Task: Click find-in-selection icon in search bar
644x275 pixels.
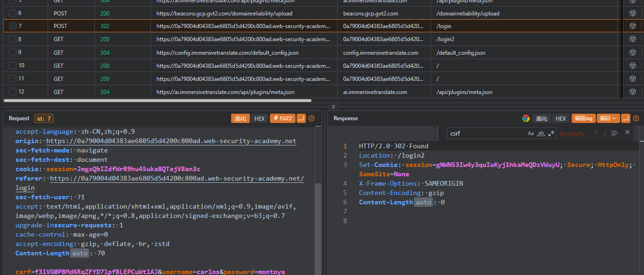Action: tap(615, 133)
